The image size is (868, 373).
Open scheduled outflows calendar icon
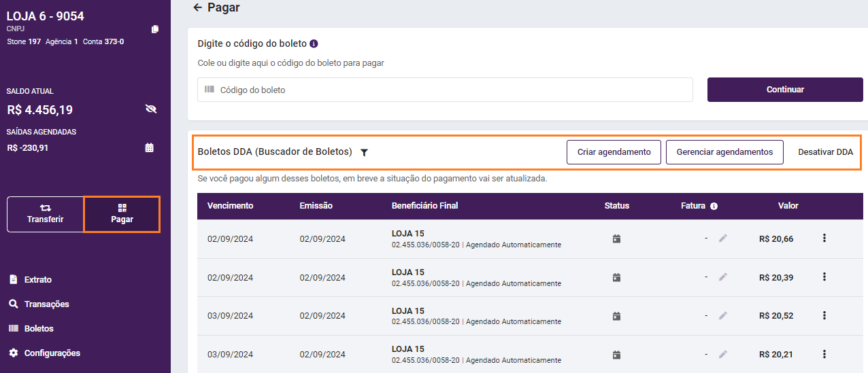click(x=150, y=147)
